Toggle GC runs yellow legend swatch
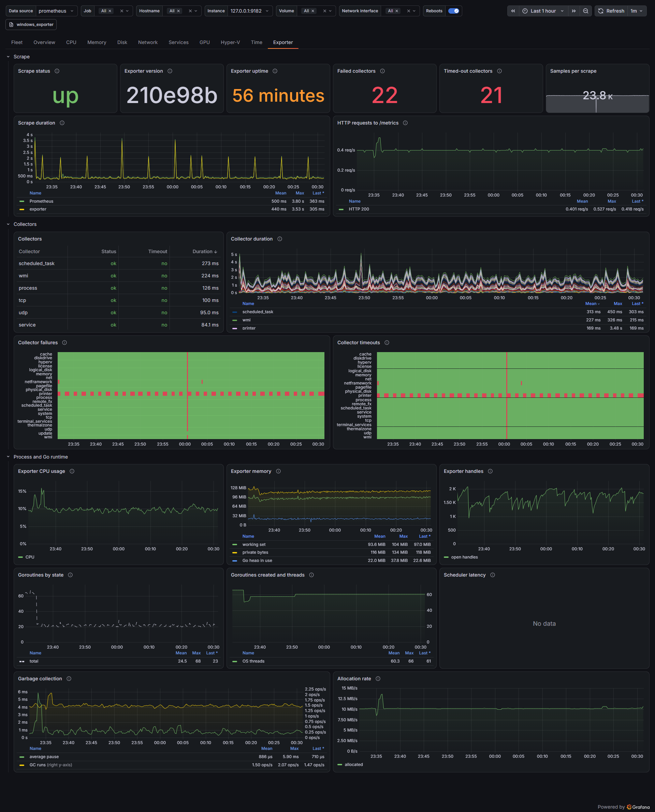The image size is (655, 812). pos(22,765)
